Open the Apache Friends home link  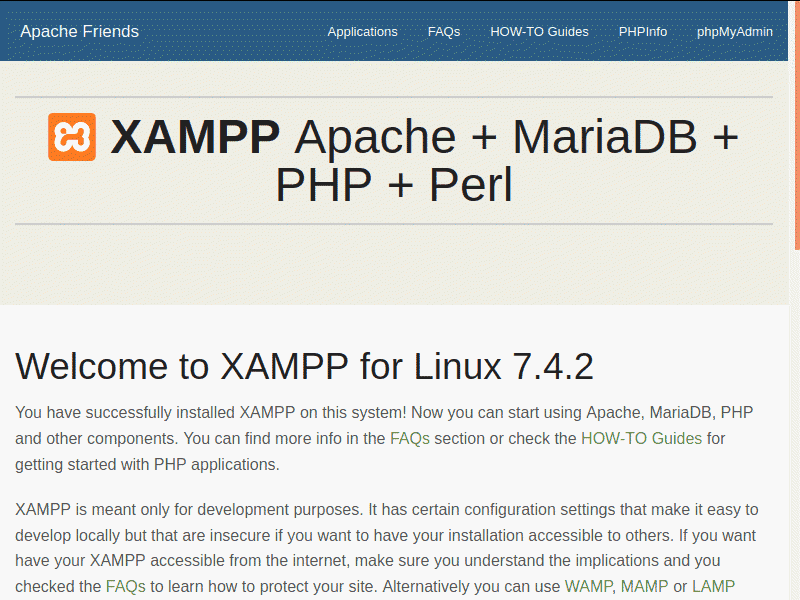tap(80, 32)
